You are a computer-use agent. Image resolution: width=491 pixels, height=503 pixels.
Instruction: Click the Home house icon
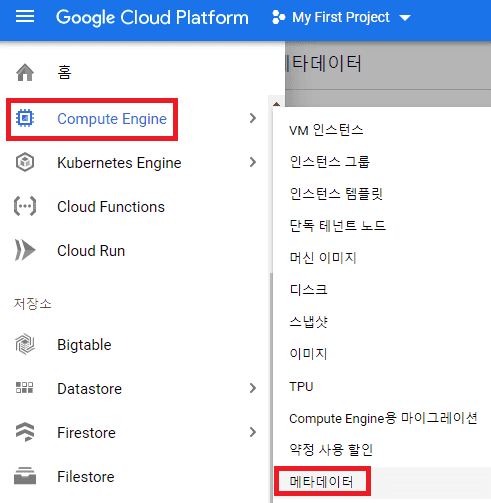tap(25, 72)
